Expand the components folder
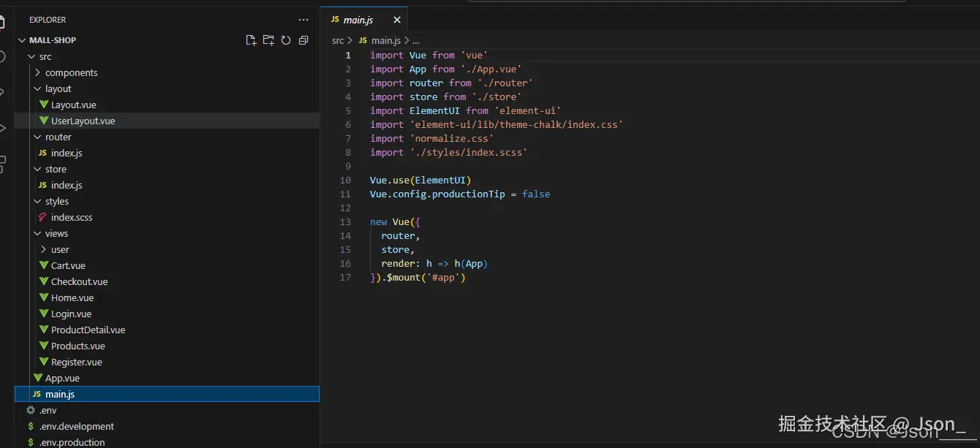 pos(71,73)
